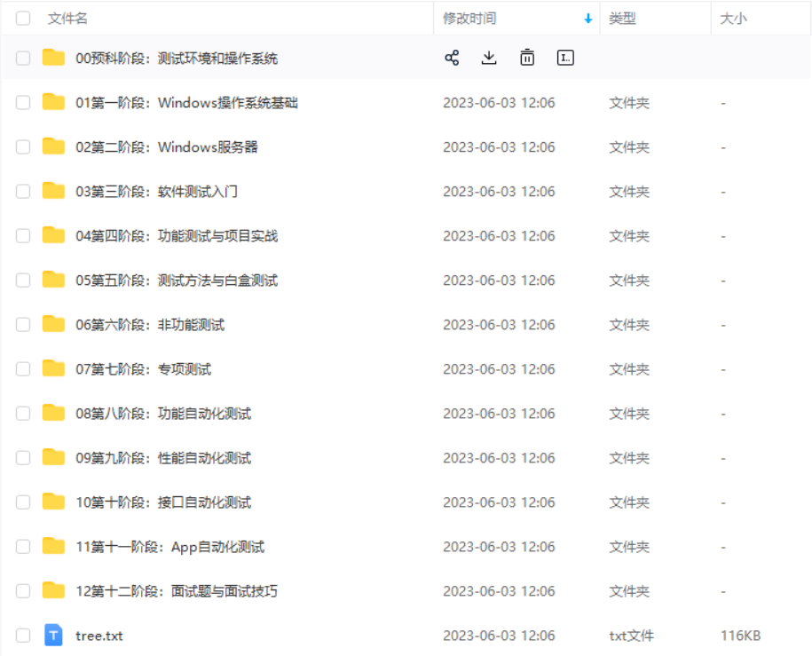Check the box for 11第十一阶段 folder
812x656 pixels.
[23, 547]
